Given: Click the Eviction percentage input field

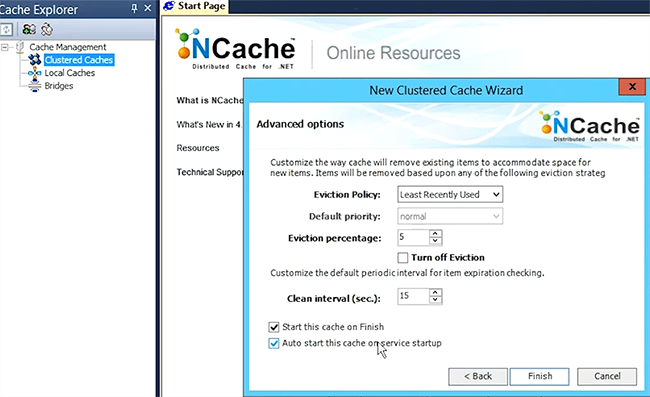Looking at the screenshot, I should (413, 237).
